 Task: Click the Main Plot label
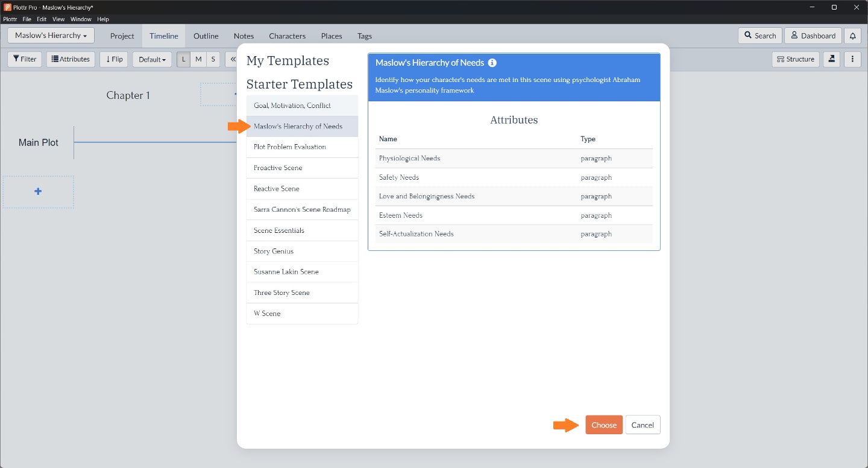[x=39, y=143]
